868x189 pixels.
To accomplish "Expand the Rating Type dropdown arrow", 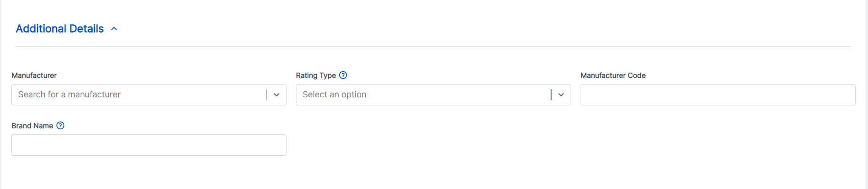I will click(561, 95).
